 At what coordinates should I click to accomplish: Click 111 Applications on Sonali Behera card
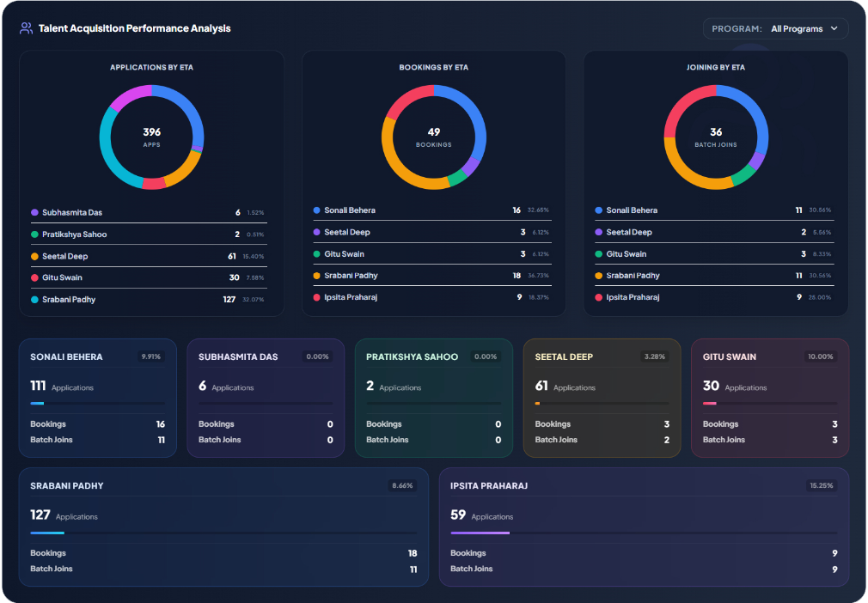[61, 386]
